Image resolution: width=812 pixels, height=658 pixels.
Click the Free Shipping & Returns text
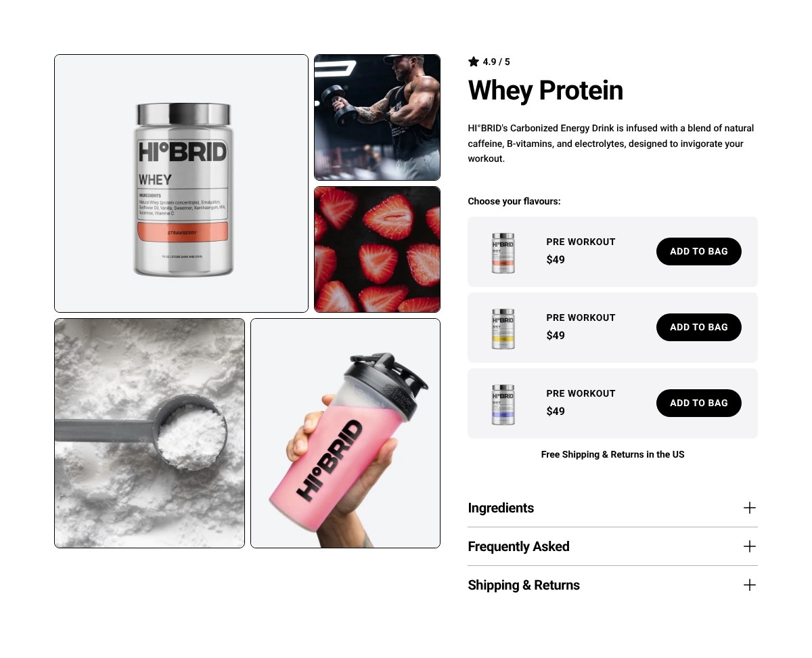pyautogui.click(x=612, y=454)
